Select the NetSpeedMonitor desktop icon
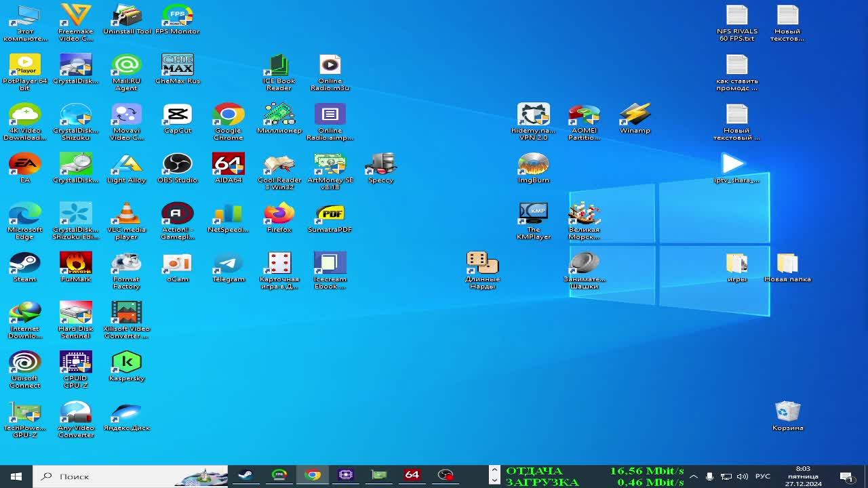Image resolution: width=868 pixels, height=488 pixels. point(229,218)
